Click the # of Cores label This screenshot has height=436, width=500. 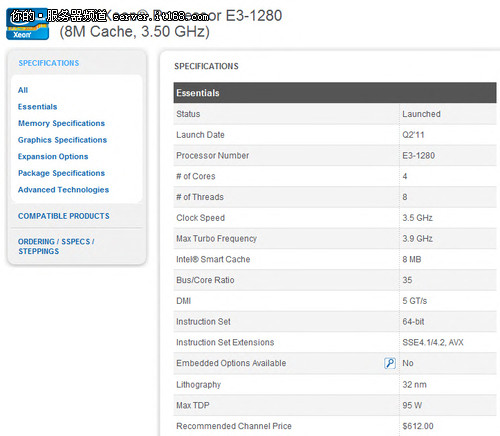196,176
